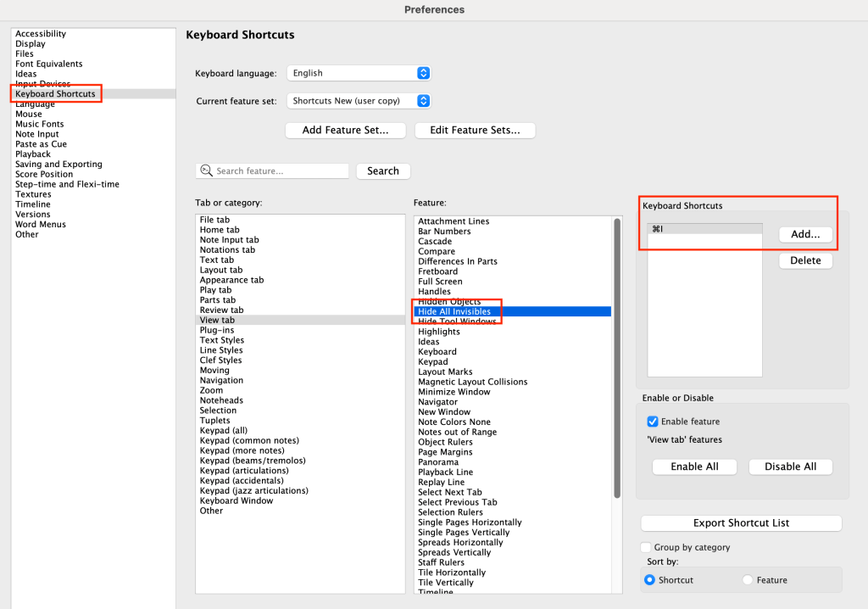Image resolution: width=868 pixels, height=609 pixels.
Task: Click Delete to remove the ⌘I shortcut
Action: (805, 260)
